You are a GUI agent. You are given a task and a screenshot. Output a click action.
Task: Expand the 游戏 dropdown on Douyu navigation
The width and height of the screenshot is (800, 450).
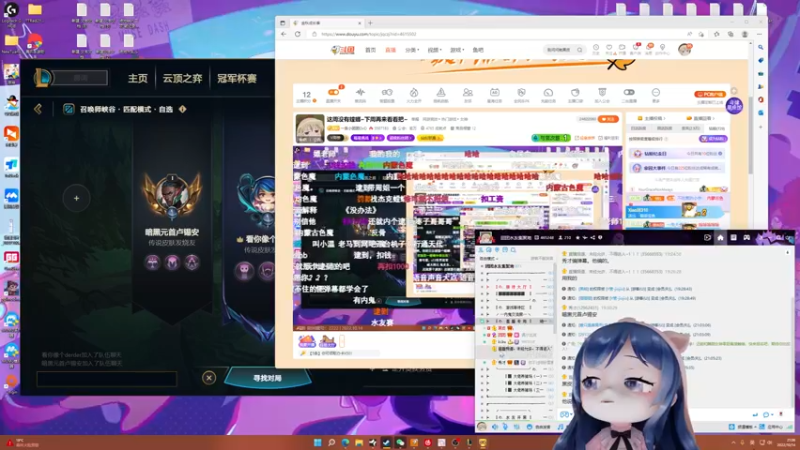[457, 50]
